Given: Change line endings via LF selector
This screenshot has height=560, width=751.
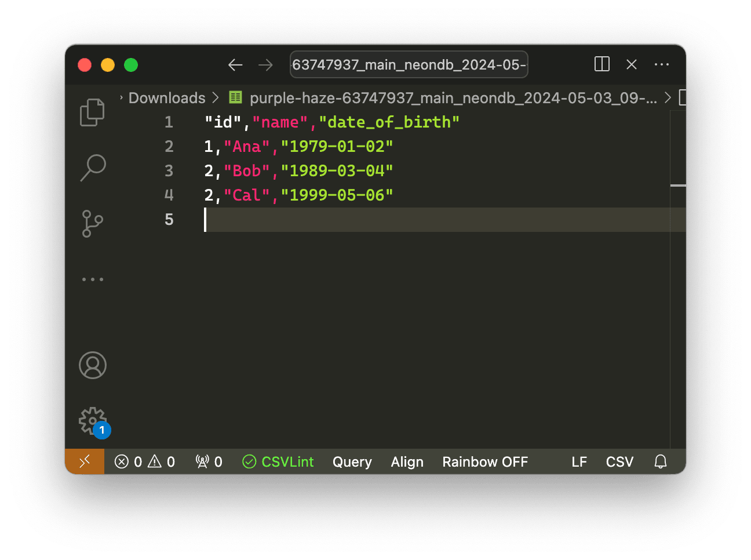Looking at the screenshot, I should click(x=579, y=461).
